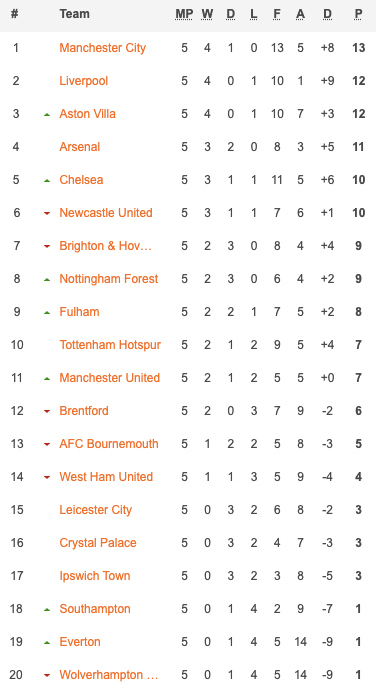Image resolution: width=376 pixels, height=692 pixels.
Task: Click the red down arrow beside West Ham United
Action: (47, 478)
